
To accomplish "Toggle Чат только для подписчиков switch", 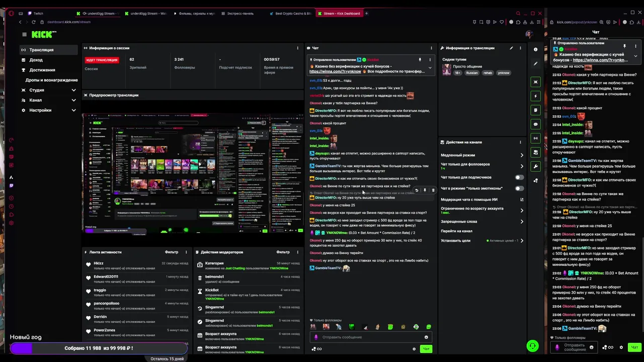I will 519,177.
